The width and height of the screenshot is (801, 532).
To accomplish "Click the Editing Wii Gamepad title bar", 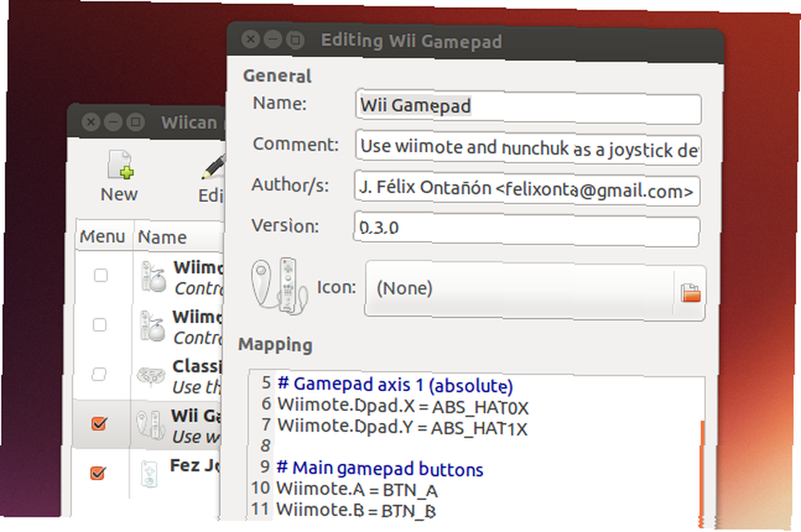I will 475,42.
